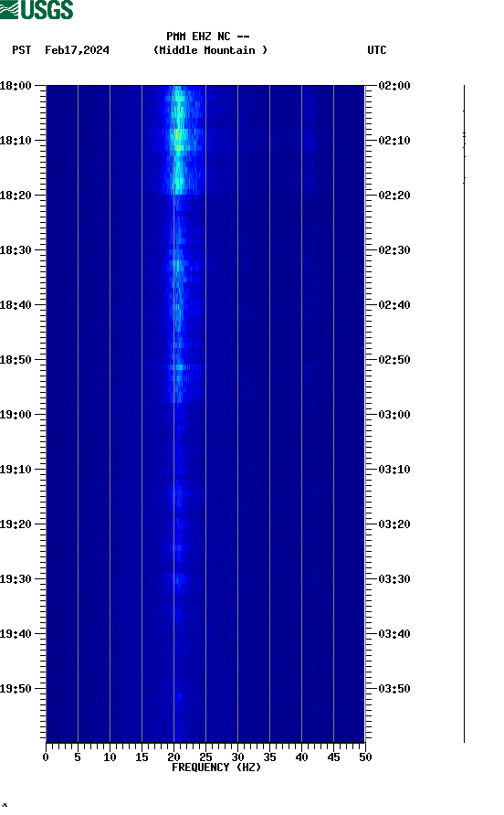Click the '02:50' UTC time label

click(394, 360)
